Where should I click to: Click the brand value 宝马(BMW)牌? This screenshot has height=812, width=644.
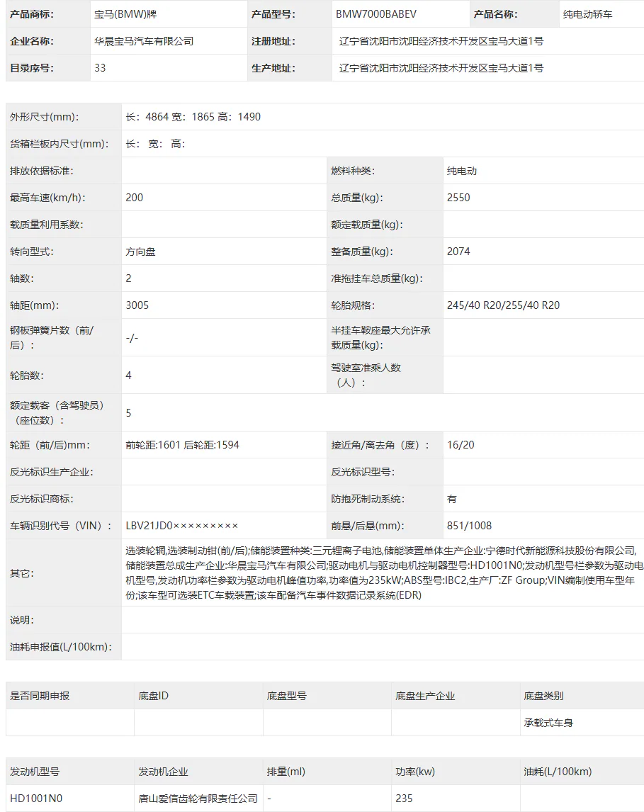pos(125,14)
